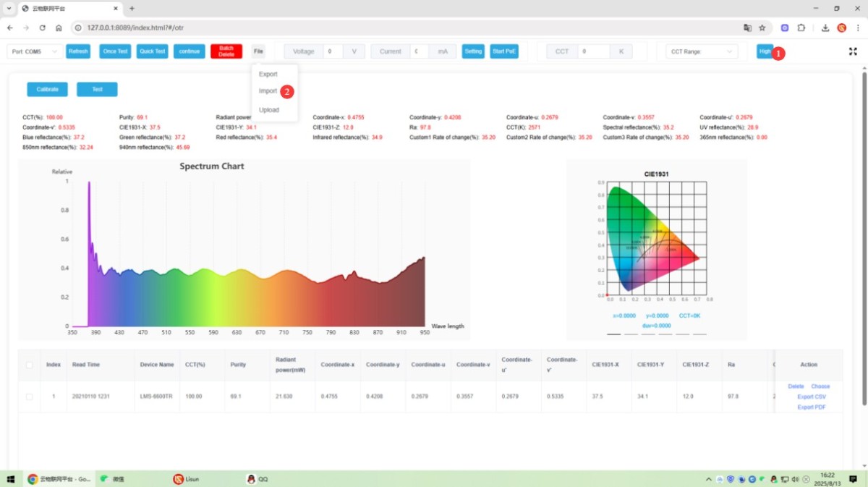Click the CCT value input field
The image size is (868, 487).
595,51
